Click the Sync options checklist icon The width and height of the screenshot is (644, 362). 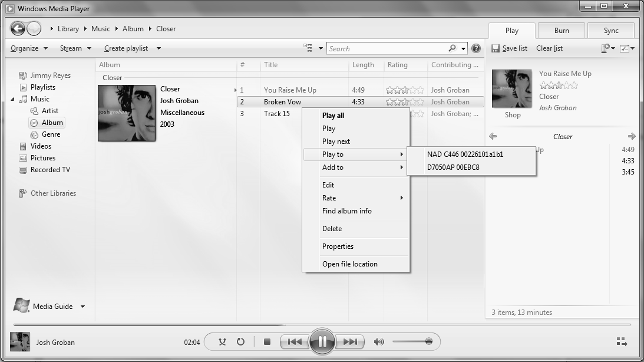[x=625, y=48]
